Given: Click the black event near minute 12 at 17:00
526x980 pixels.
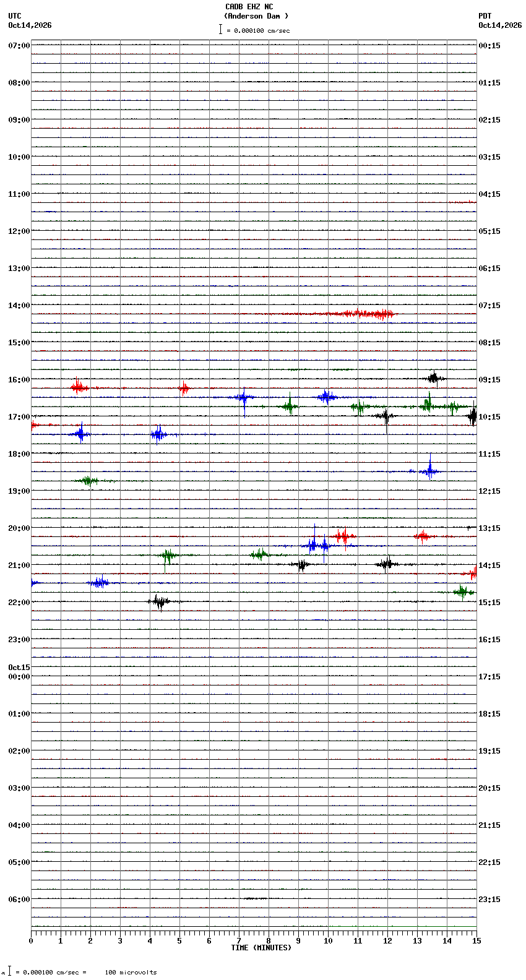Looking at the screenshot, I should [x=385, y=417].
